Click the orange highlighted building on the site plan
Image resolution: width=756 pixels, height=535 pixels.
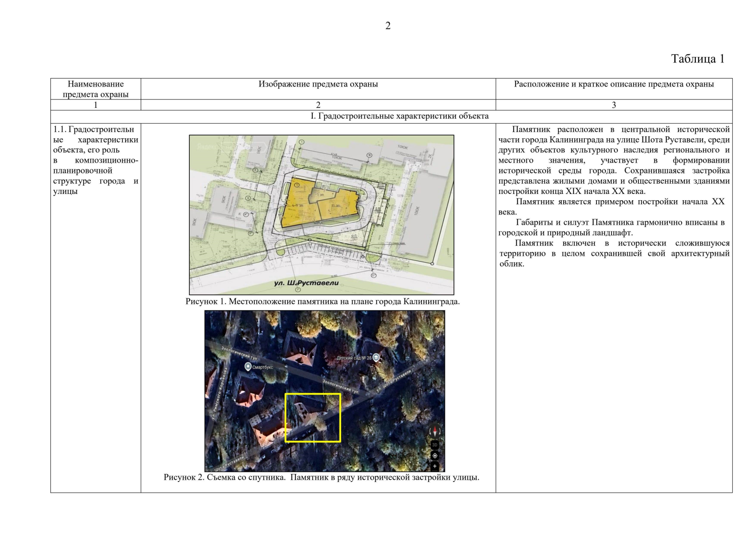click(319, 203)
